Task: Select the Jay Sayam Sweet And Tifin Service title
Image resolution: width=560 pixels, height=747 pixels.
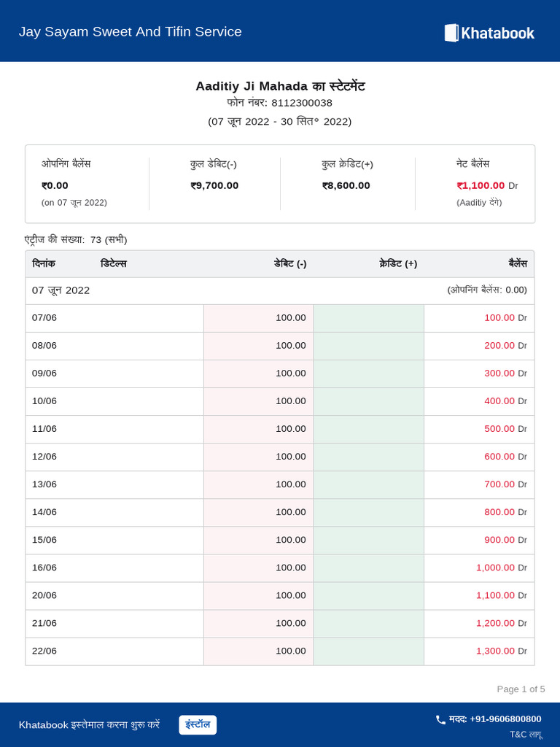Action: point(130,32)
